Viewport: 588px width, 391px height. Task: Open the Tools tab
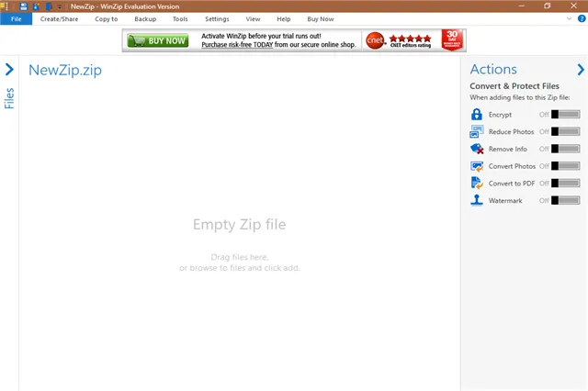pos(180,19)
